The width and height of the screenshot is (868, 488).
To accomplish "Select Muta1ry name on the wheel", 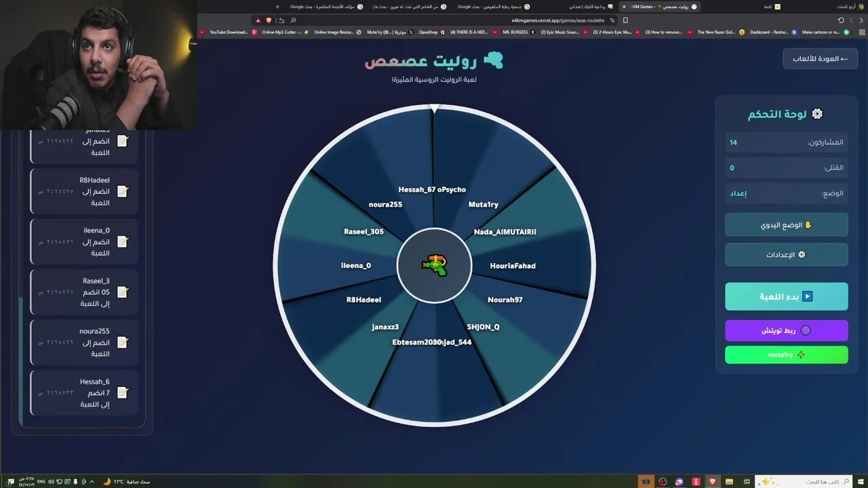I will pos(484,205).
